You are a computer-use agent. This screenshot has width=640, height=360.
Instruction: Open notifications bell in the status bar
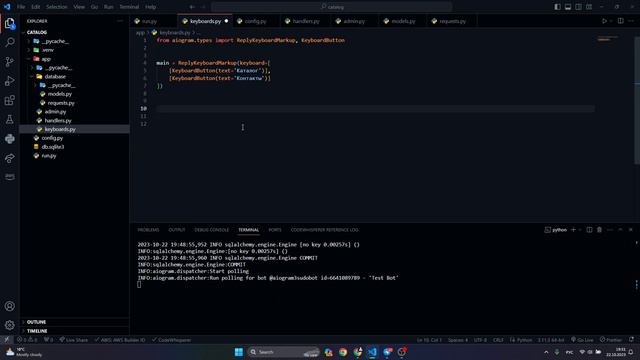tap(631, 340)
